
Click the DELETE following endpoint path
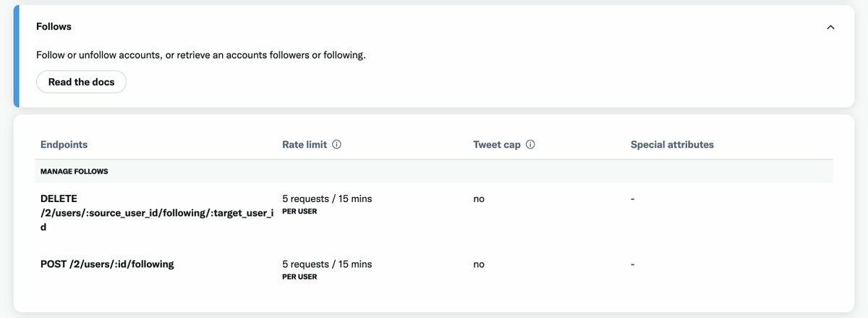156,212
